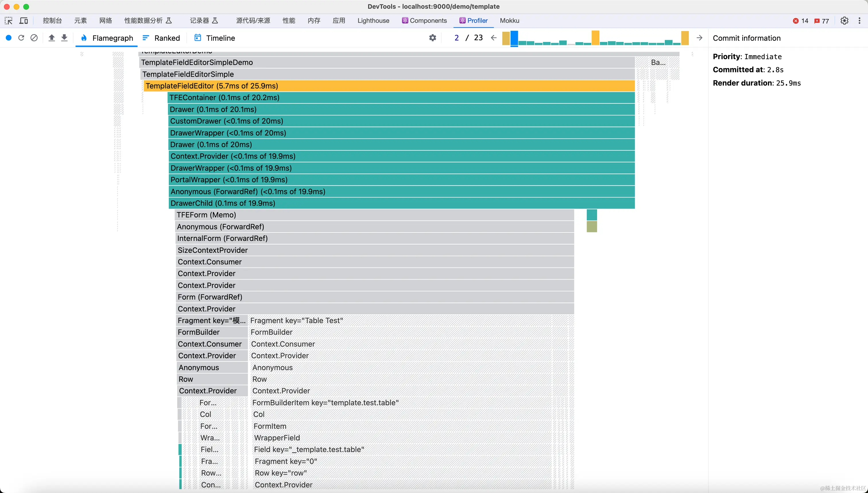Click reload and start profiling icon
The height and width of the screenshot is (493, 868).
21,38
